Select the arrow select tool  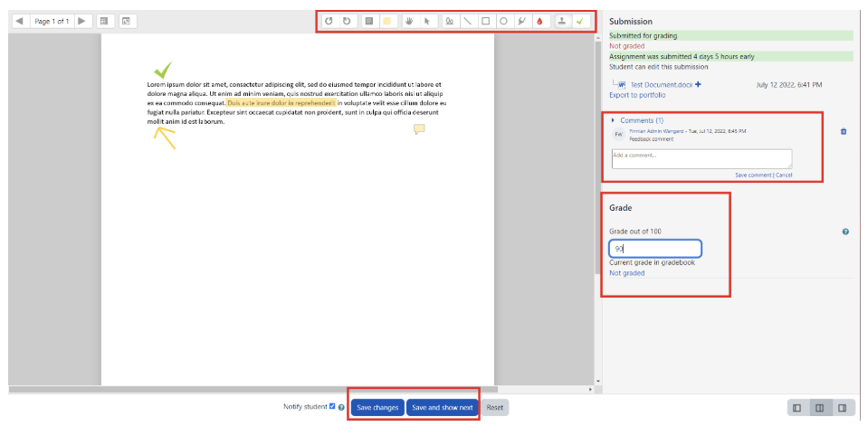pyautogui.click(x=426, y=20)
